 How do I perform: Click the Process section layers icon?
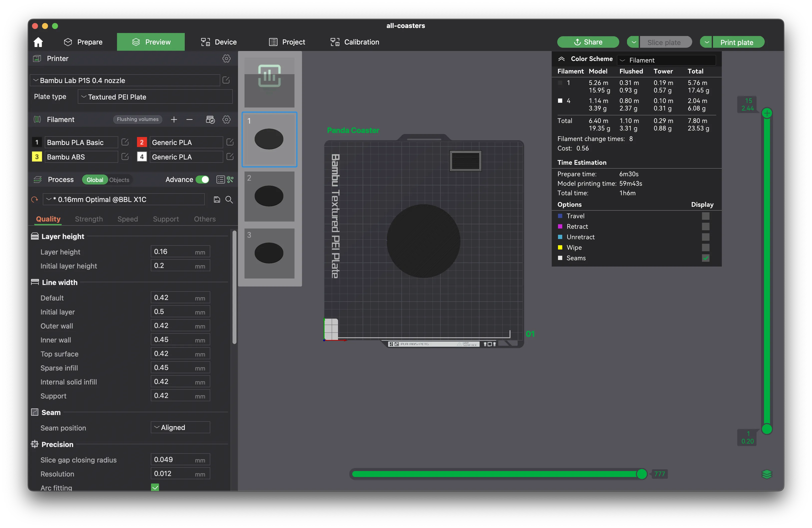pos(37,179)
